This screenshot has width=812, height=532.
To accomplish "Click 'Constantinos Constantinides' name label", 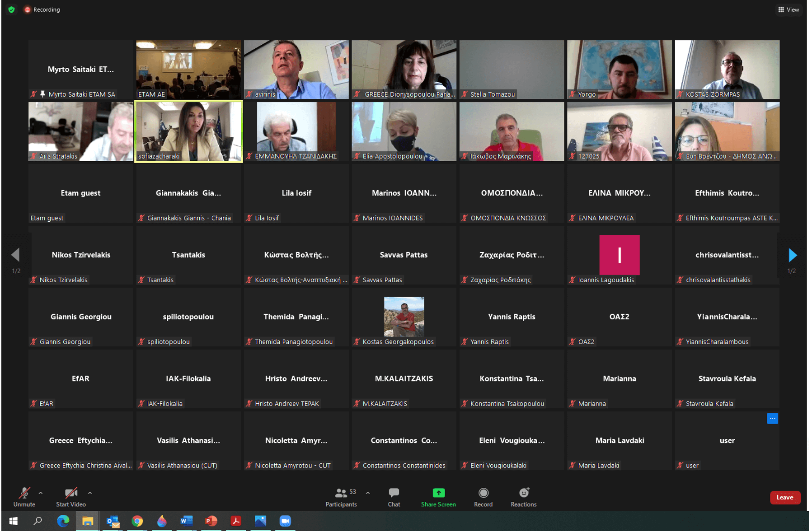I will coord(404,466).
